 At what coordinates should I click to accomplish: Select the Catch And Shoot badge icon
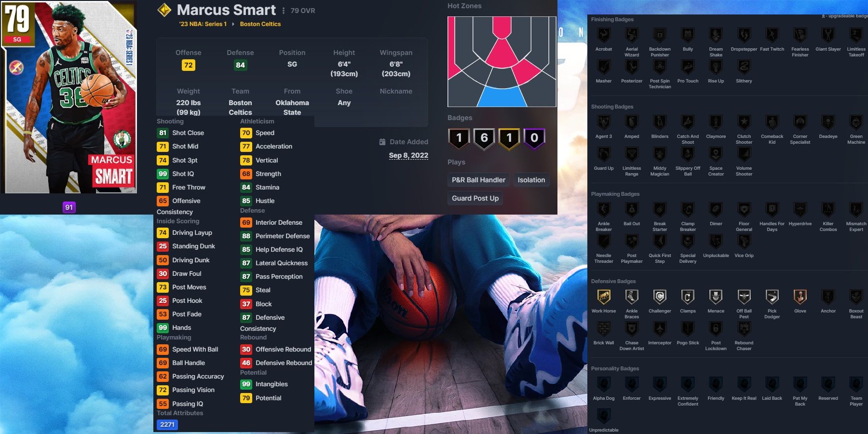pos(688,122)
